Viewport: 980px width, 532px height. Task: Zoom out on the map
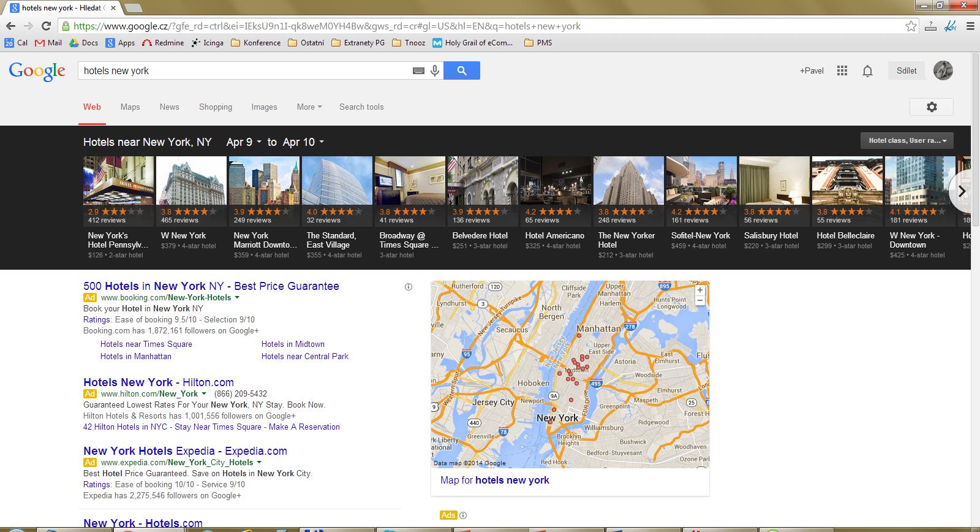[x=700, y=301]
